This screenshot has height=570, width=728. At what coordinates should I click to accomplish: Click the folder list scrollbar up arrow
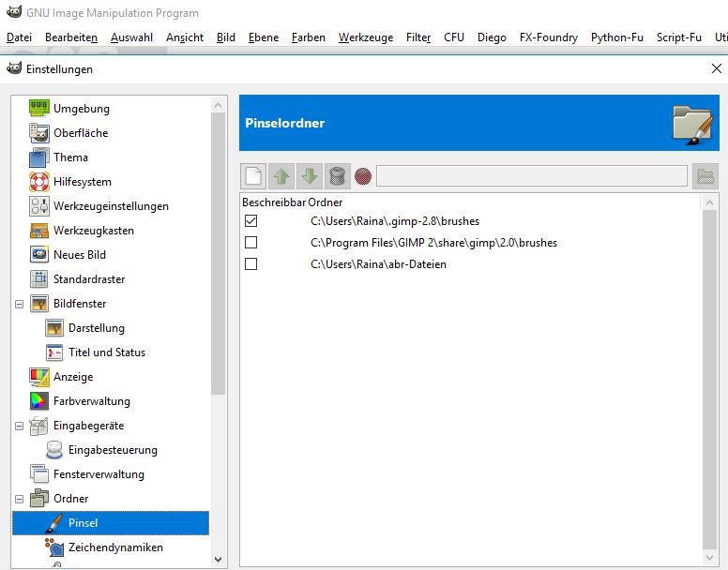(709, 202)
